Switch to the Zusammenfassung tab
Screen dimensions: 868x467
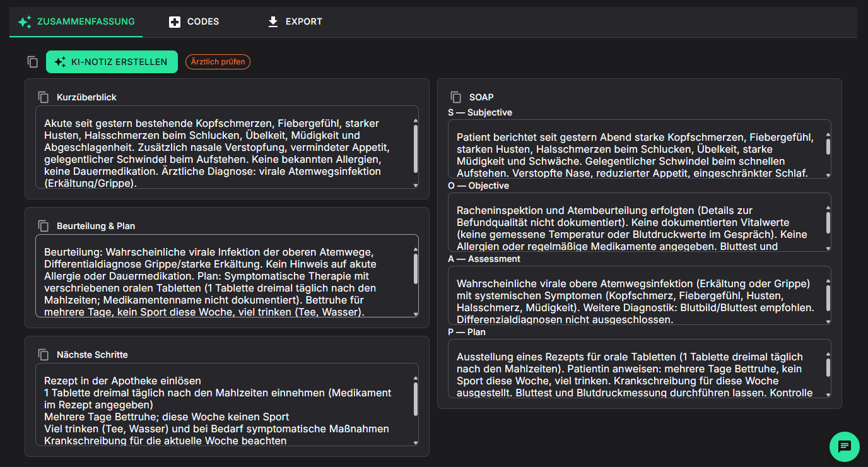click(x=76, y=21)
